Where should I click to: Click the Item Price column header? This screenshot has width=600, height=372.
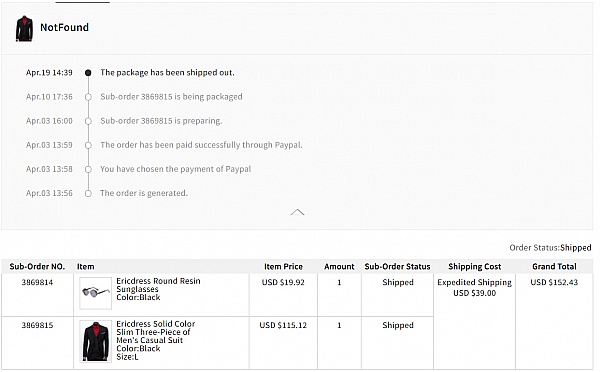[x=283, y=266]
